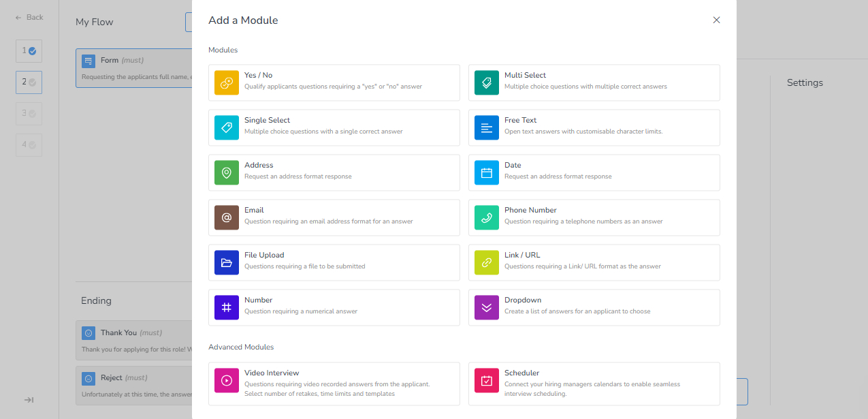Select the Yes / No module icon
This screenshot has width=868, height=419.
coord(227,82)
